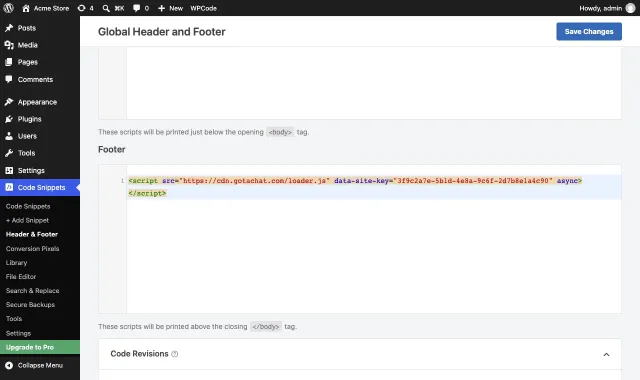Open Conversion Pixels
Viewport: 640px width, 380px height.
coord(32,249)
